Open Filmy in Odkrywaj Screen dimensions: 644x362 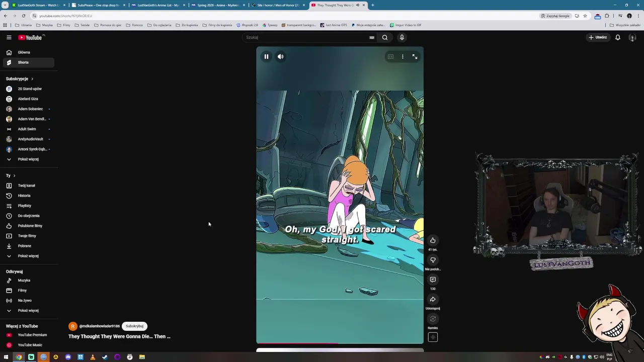click(x=28, y=291)
